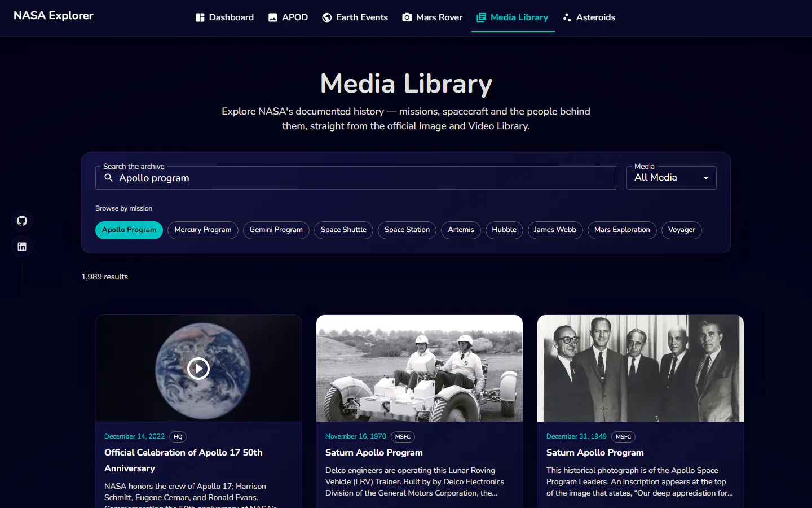Open the November 16, 1970 Saturn Apollo Program title
This screenshot has width=812, height=508.
tap(374, 453)
